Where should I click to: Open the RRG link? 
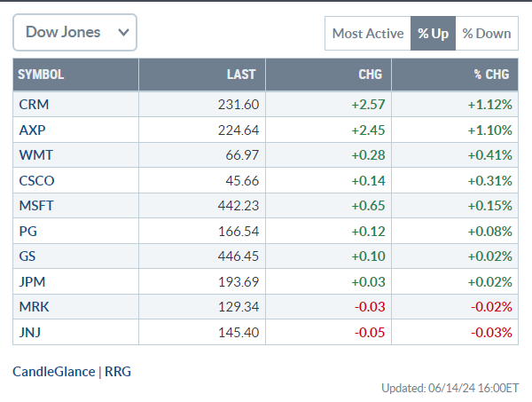click(x=118, y=371)
